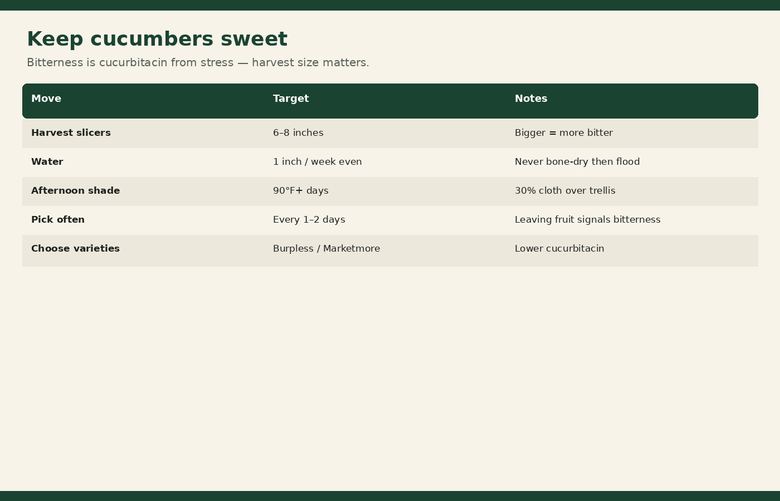This screenshot has width=780, height=501.
Task: Click the 'Lower cucurbitacin' note
Action: click(x=560, y=248)
